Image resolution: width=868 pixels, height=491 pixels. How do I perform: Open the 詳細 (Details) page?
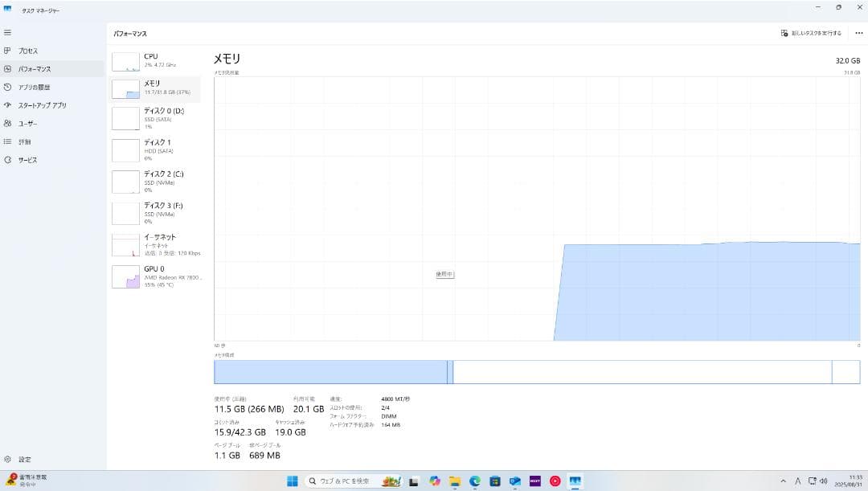pos(24,141)
